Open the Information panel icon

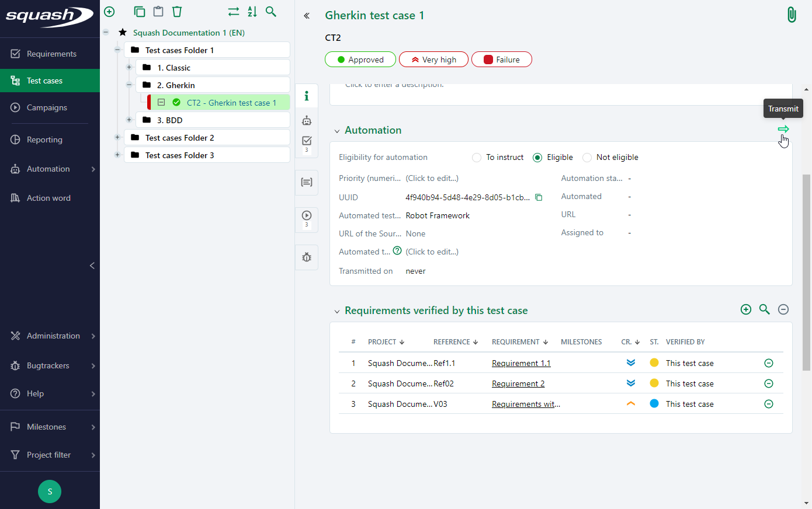click(306, 96)
